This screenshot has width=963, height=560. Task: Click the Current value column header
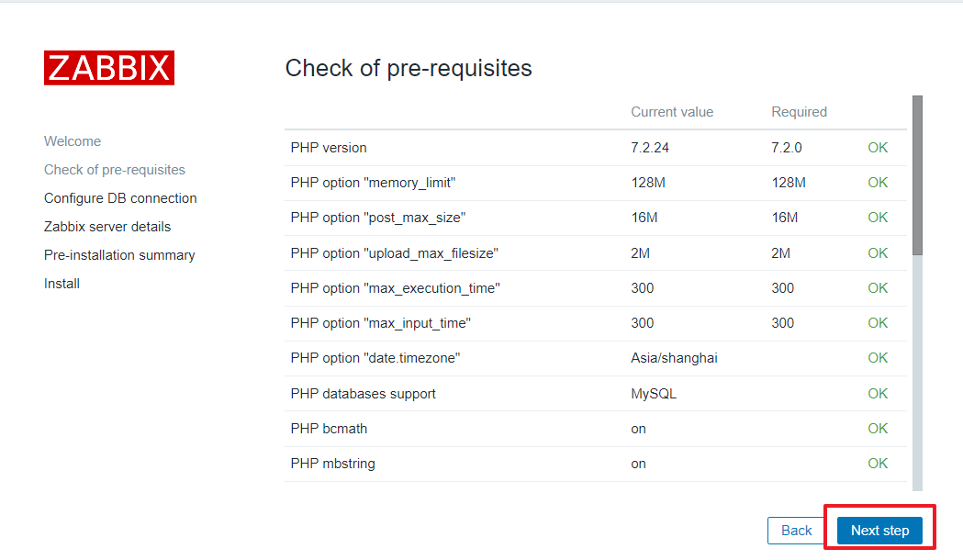click(x=672, y=112)
